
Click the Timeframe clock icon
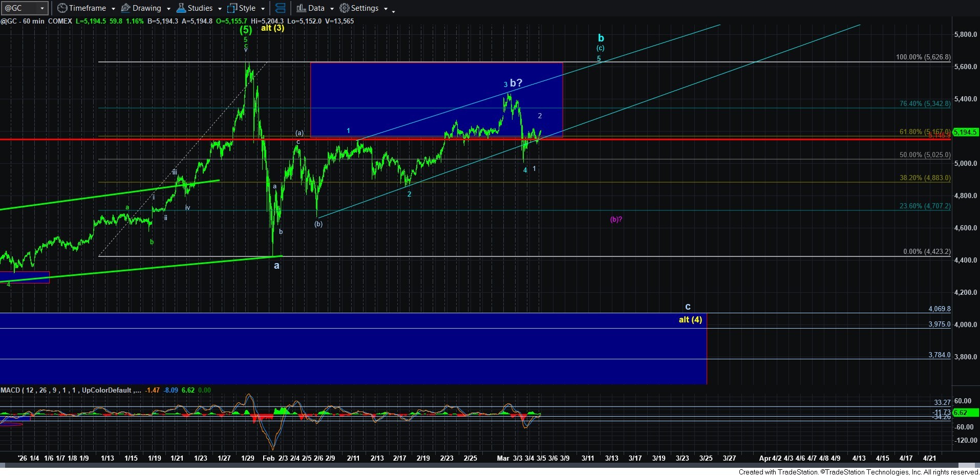[x=62, y=8]
